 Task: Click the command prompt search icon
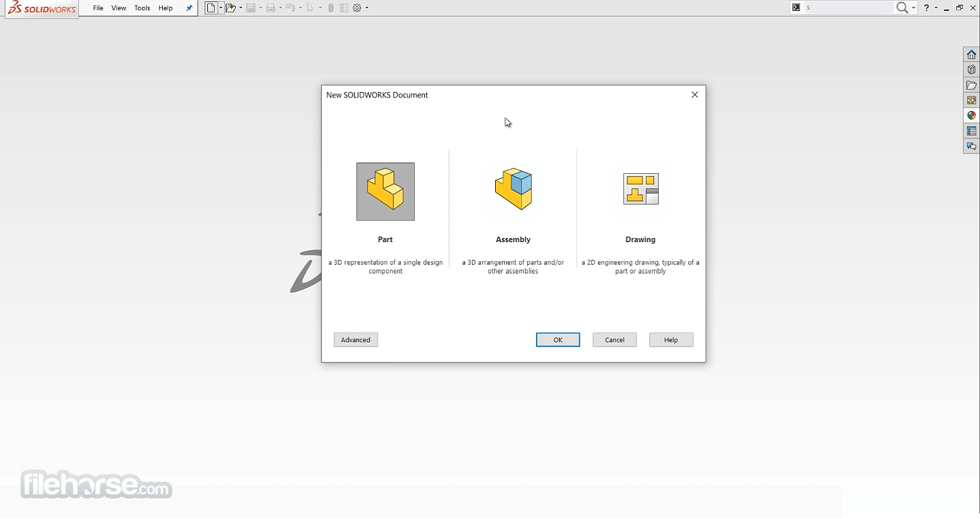click(x=796, y=8)
